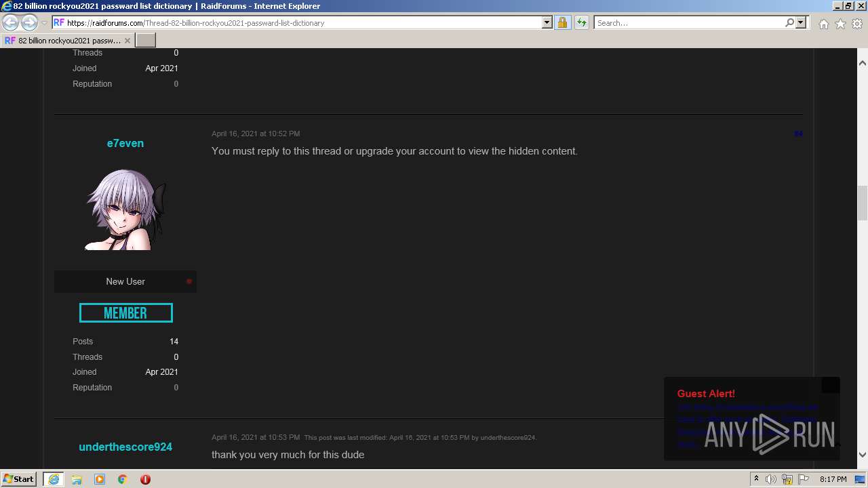Go back with the browser Back arrow
868x488 pixels.
(11, 22)
